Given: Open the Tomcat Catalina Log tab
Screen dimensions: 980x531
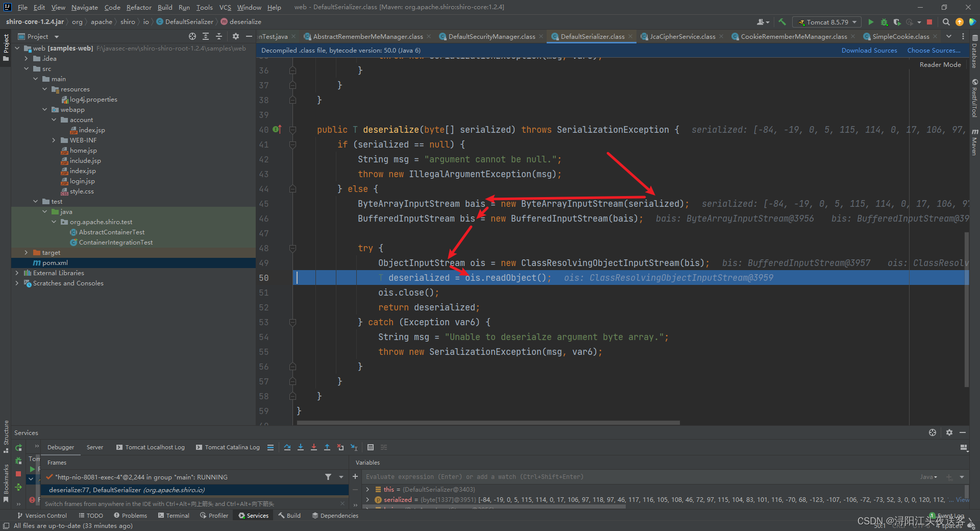Looking at the screenshot, I should 228,447.
